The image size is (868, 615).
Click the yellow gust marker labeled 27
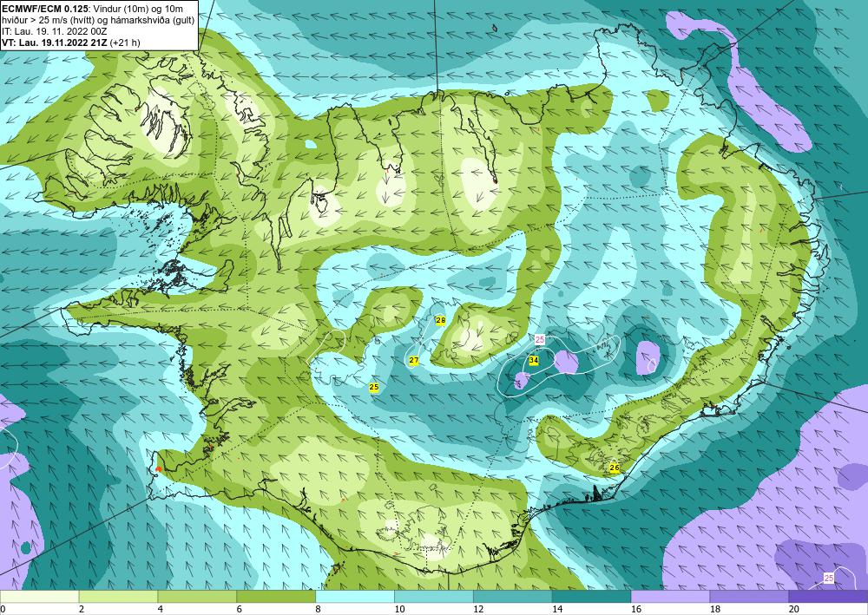click(414, 361)
